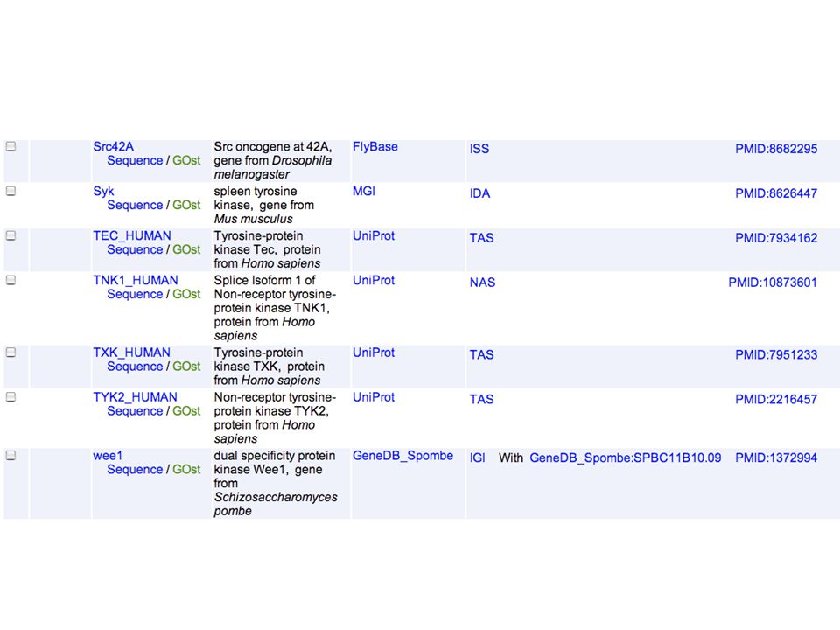The width and height of the screenshot is (840, 630).
Task: Open the TXK_HUMAN protein link
Action: tap(132, 353)
